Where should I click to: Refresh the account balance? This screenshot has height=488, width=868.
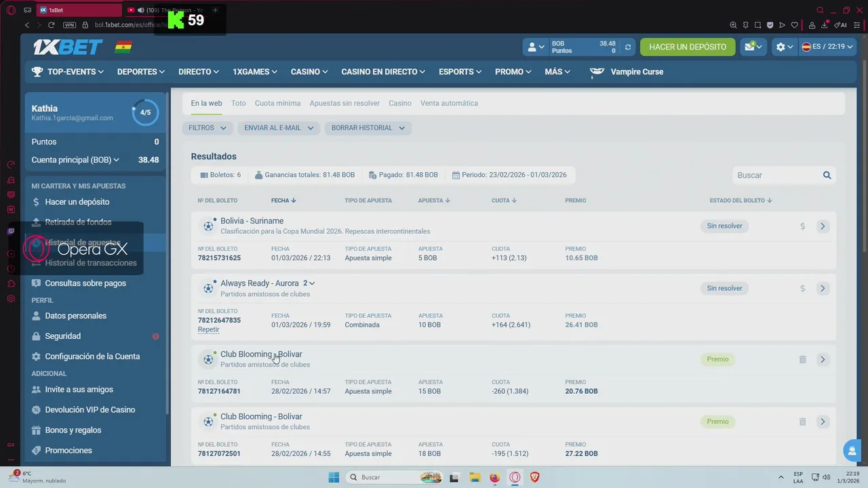[x=628, y=47]
